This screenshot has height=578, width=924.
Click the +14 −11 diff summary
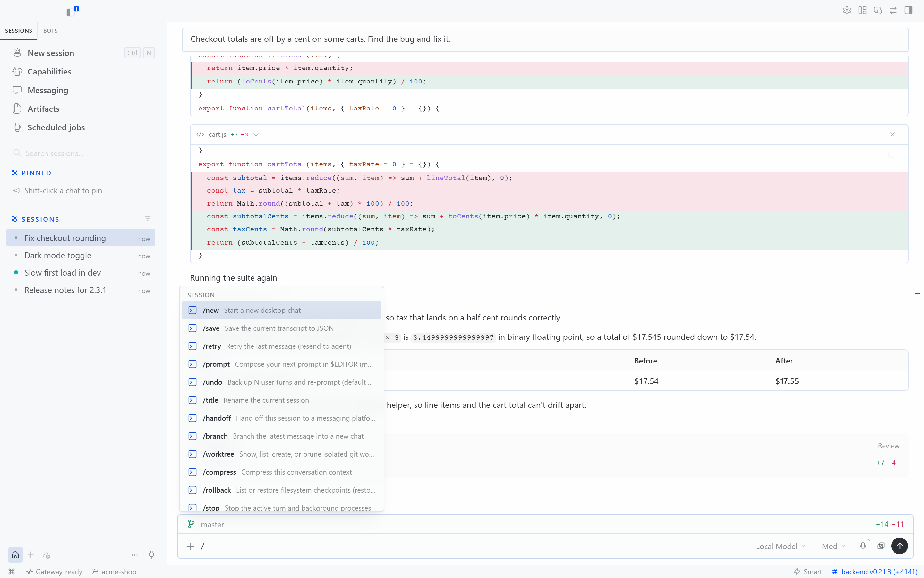coord(890,524)
